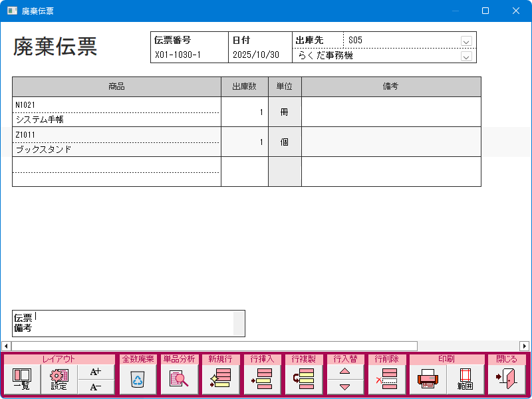
Task: Duplicate the row with 行複製
Action: coord(303,380)
